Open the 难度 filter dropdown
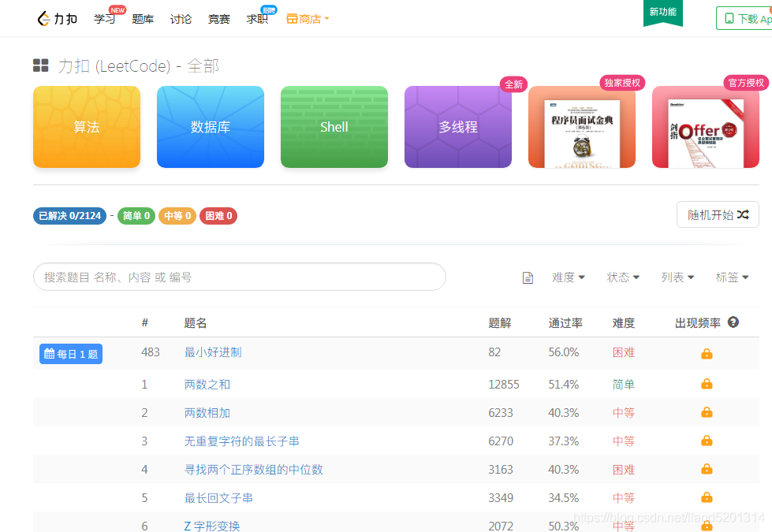The height and width of the screenshot is (532, 772). click(569, 277)
